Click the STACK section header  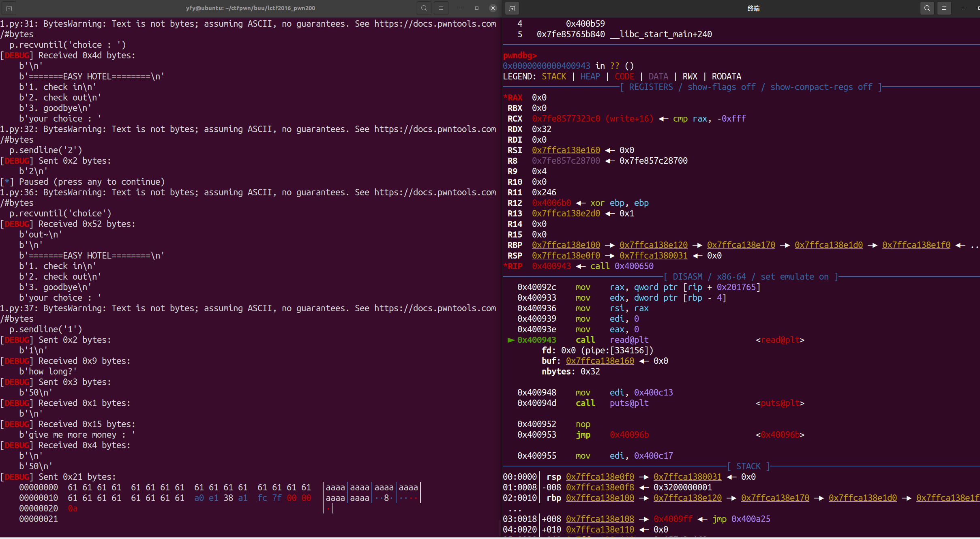pyautogui.click(x=748, y=466)
